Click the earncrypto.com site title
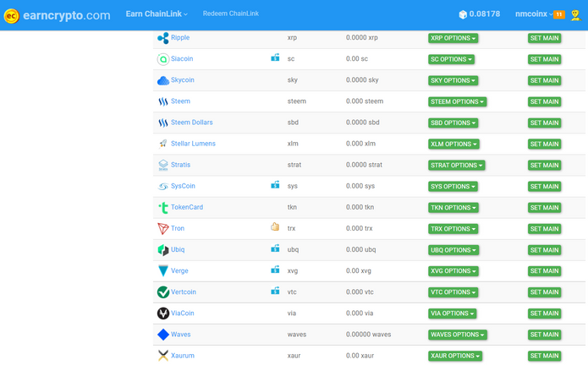Image resolution: width=588 pixels, height=365 pixels. [x=67, y=15]
